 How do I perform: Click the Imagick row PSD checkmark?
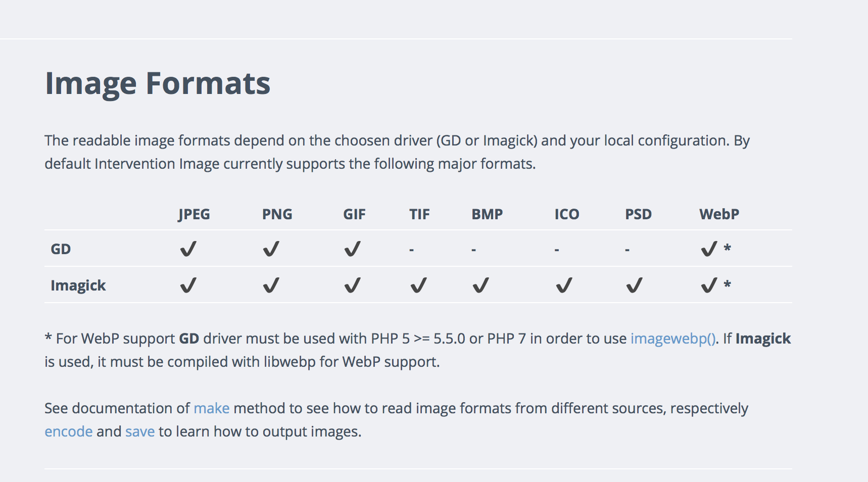point(634,285)
